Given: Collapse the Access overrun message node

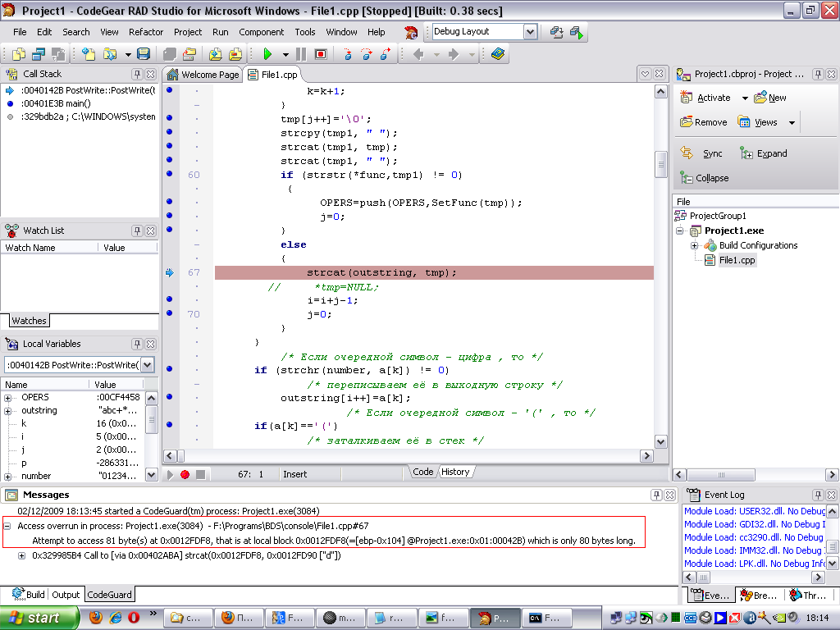Looking at the screenshot, I should [8, 527].
